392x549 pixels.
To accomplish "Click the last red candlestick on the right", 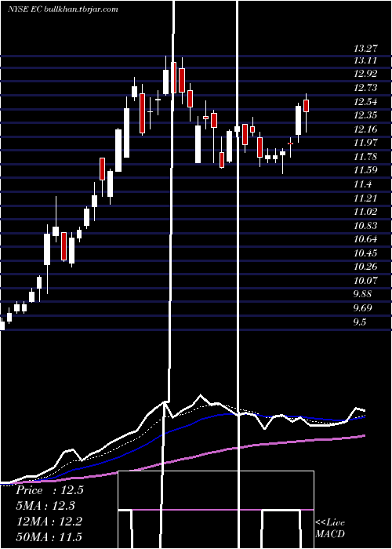I will click(x=307, y=106).
